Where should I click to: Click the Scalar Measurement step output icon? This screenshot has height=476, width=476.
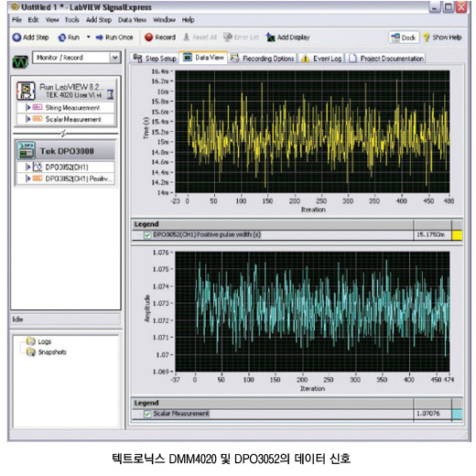38,119
